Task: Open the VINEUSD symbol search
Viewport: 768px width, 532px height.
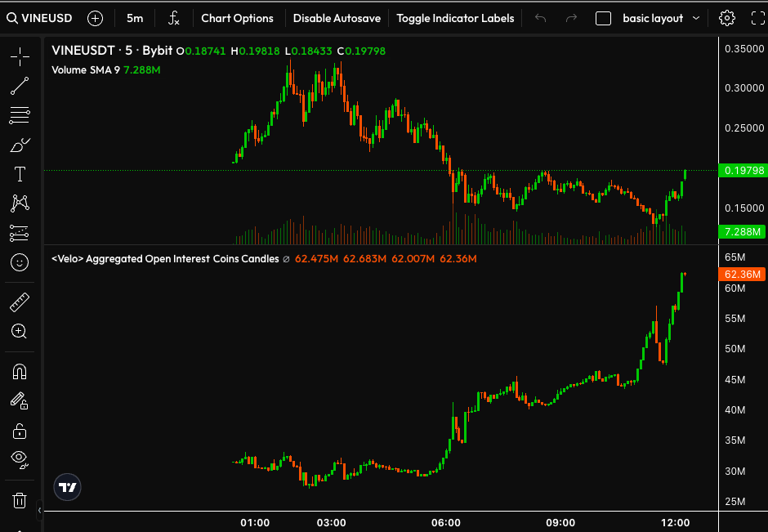Action: [39, 19]
